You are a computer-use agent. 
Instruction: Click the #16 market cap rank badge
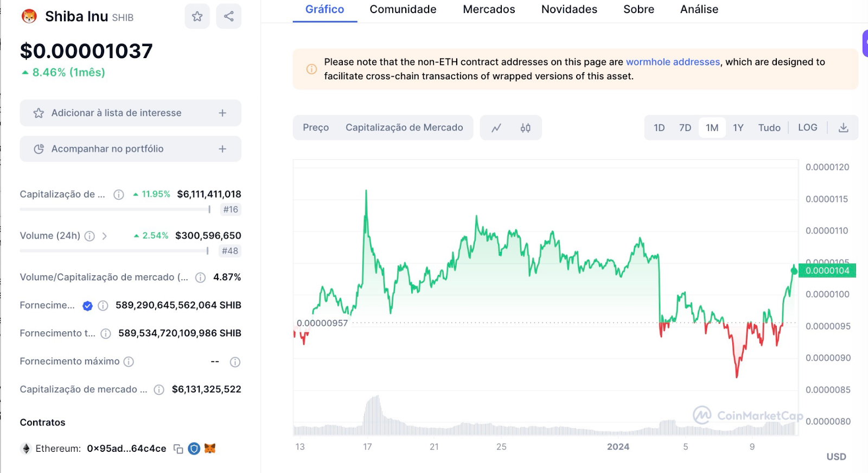tap(231, 210)
